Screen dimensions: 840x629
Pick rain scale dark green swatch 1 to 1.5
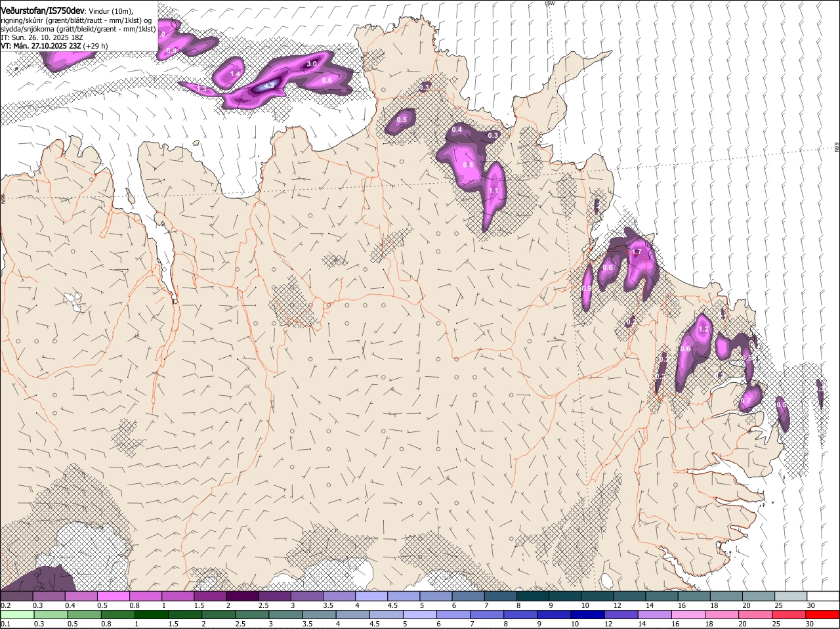click(150, 615)
